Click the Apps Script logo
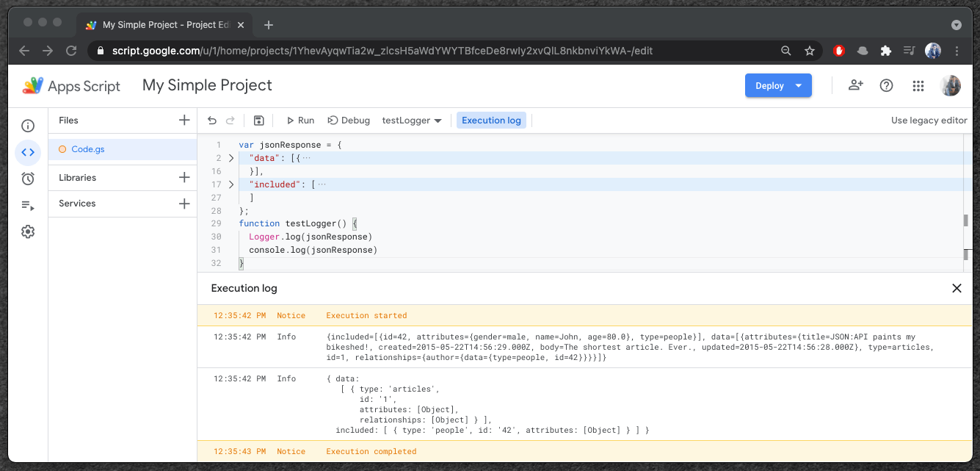This screenshot has width=980, height=471. pyautogui.click(x=72, y=85)
